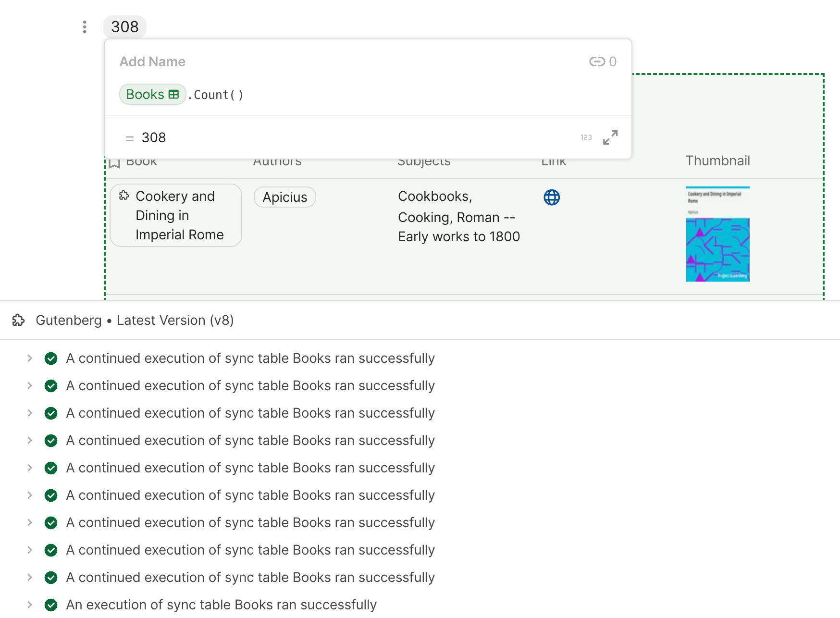840x618 pixels.
Task: Expand the second continued execution log entry
Action: coord(30,386)
